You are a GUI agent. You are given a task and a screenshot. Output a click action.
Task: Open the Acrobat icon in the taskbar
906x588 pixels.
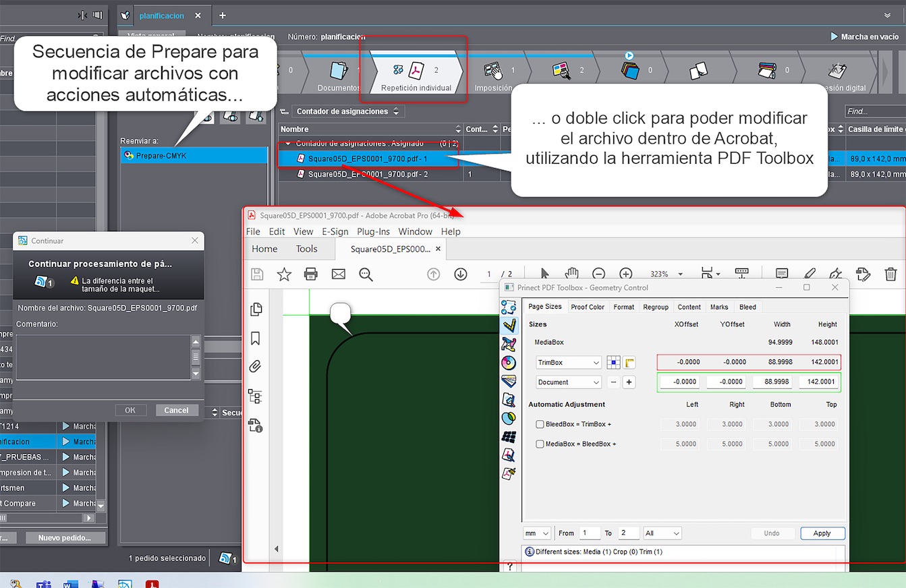pyautogui.click(x=153, y=584)
